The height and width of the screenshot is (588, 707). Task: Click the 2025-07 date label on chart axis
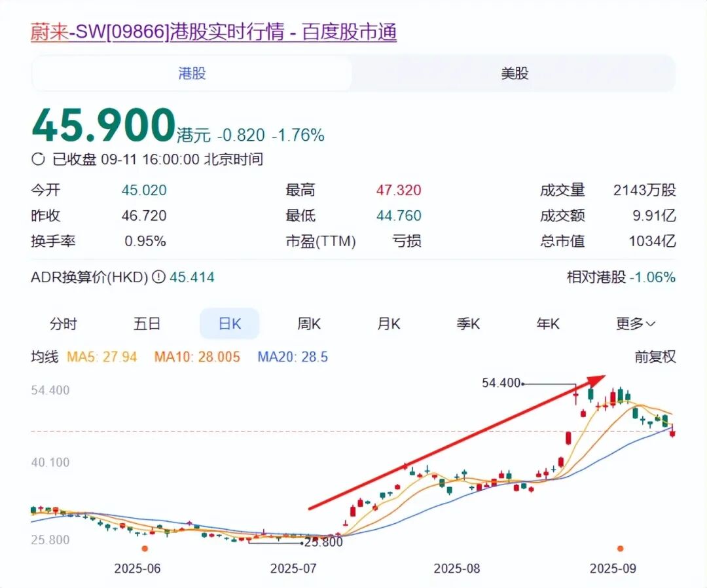293,568
